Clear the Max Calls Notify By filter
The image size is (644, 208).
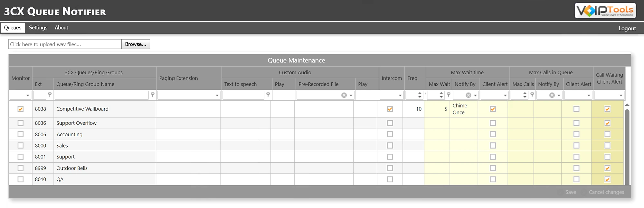click(552, 95)
